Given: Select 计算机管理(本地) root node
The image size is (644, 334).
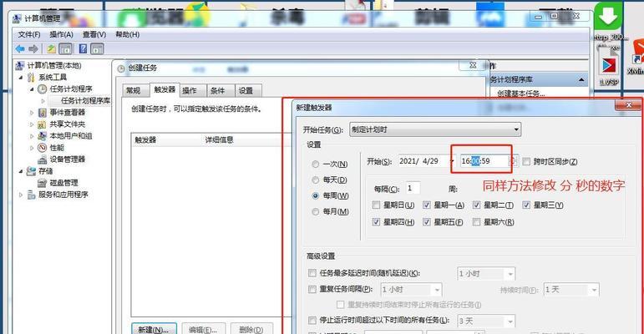Looking at the screenshot, I should pos(54,65).
